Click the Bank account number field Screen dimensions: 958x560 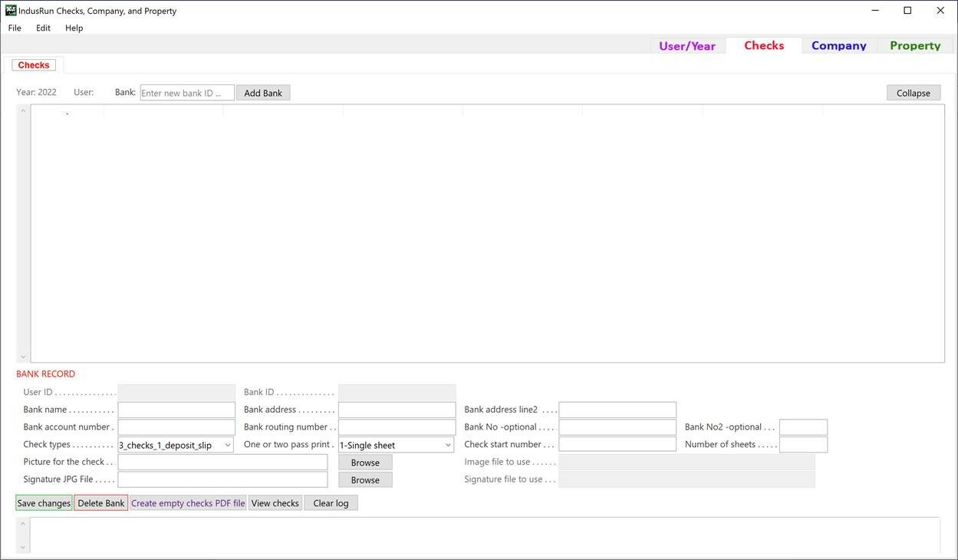coord(176,427)
